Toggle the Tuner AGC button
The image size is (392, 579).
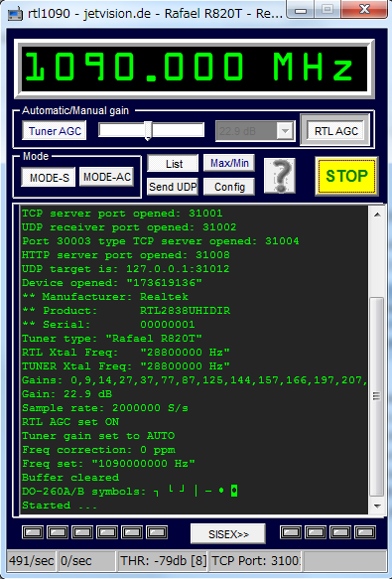coord(55,131)
